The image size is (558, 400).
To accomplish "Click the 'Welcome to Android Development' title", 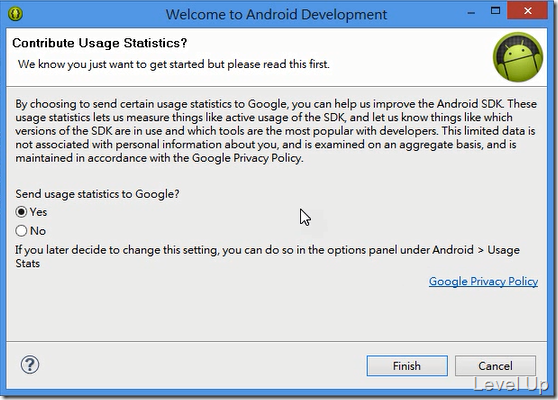I will pyautogui.click(x=276, y=15).
